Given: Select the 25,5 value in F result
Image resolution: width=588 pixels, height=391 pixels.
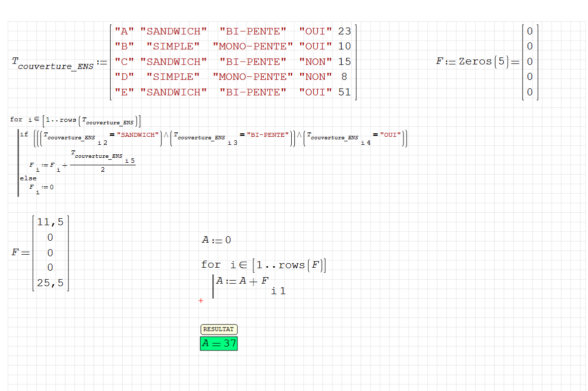Looking at the screenshot, I should 50,283.
